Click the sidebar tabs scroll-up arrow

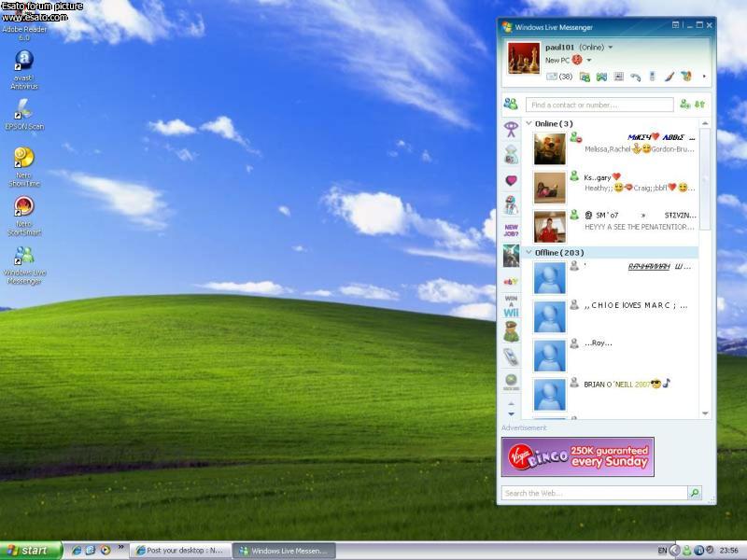(511, 403)
